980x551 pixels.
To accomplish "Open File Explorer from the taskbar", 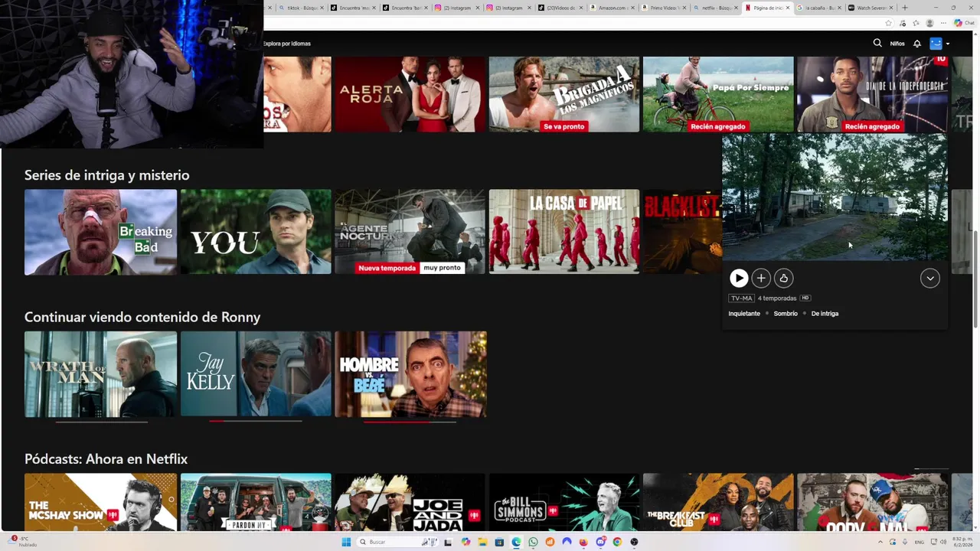I will click(x=482, y=542).
